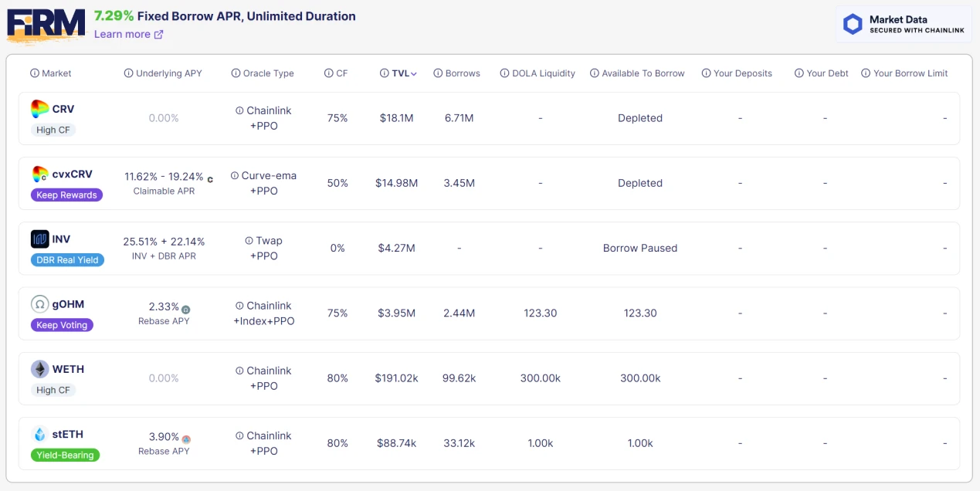Image resolution: width=980 pixels, height=491 pixels.
Task: Click the Keep Voting badge
Action: pos(62,325)
